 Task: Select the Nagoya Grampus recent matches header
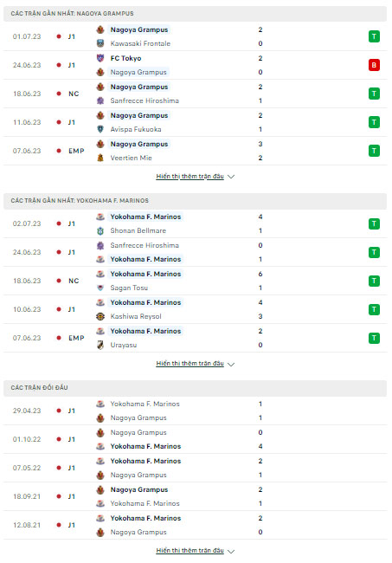(x=195, y=14)
